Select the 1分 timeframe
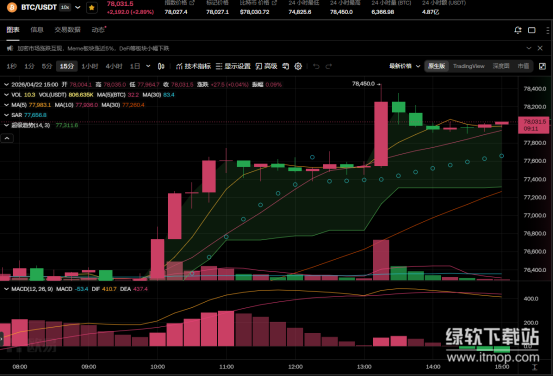The image size is (554, 377). click(x=29, y=66)
